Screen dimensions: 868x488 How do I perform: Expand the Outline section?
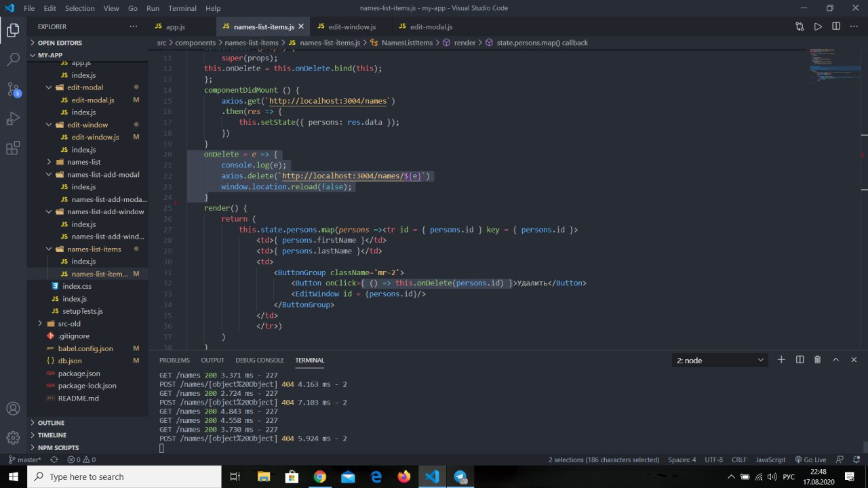pyautogui.click(x=87, y=423)
